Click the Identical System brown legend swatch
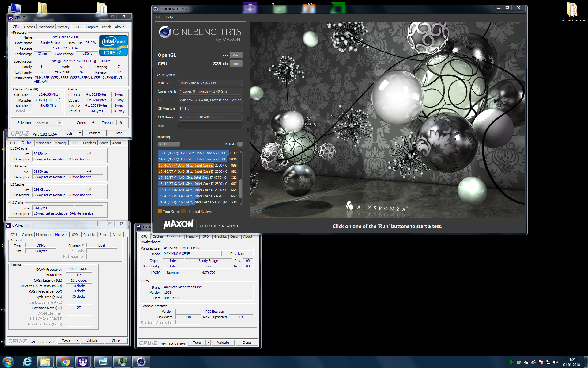Screen dimensions: 588x368 183,212
